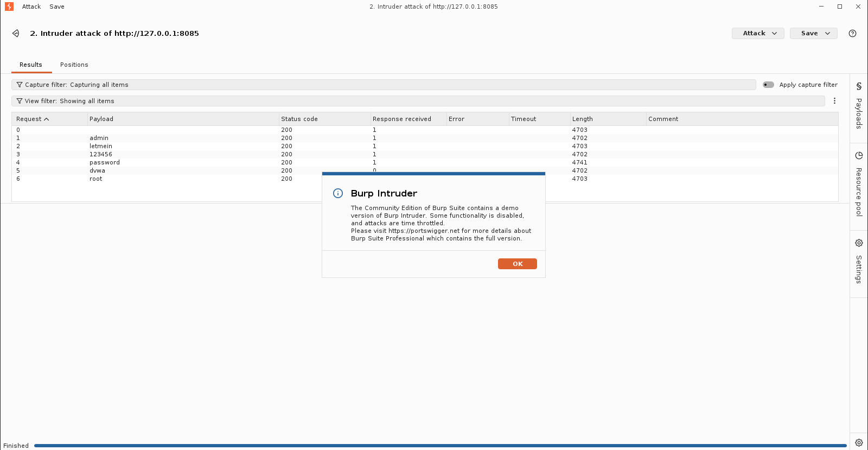Open the Settings side panel
The image size is (868, 450).
click(859, 262)
